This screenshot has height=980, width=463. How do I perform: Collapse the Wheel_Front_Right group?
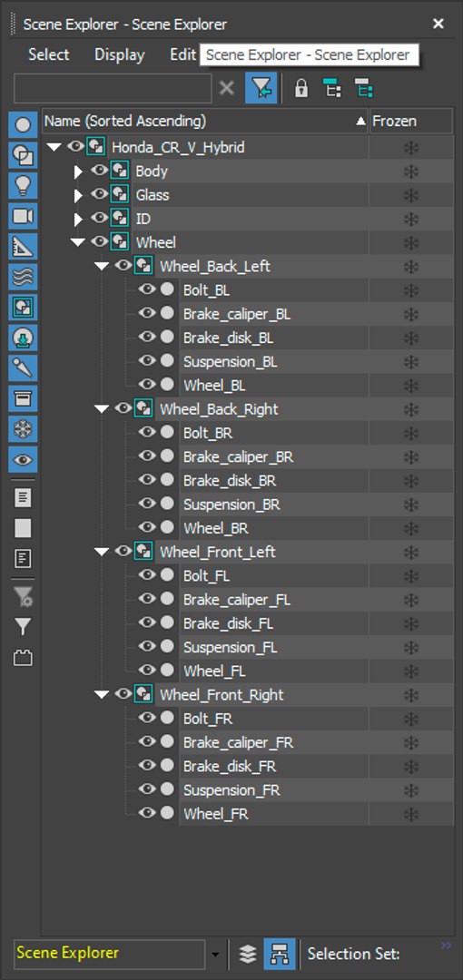[102, 695]
